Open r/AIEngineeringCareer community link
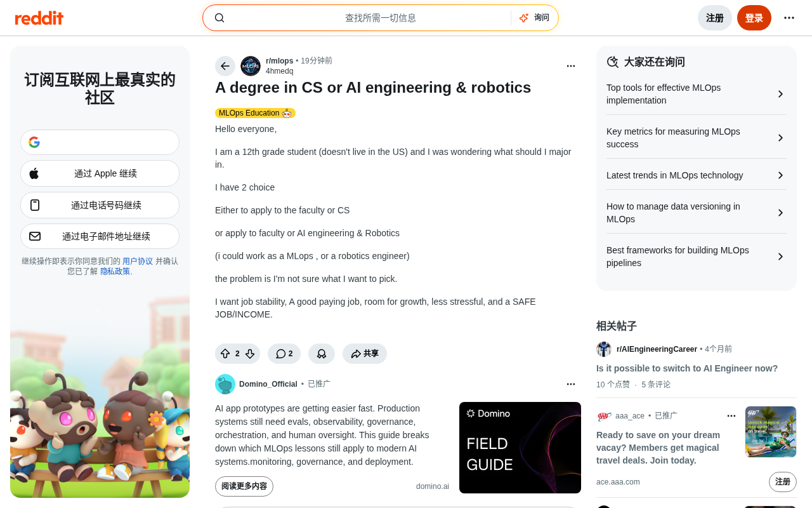The image size is (812, 508). point(657,349)
